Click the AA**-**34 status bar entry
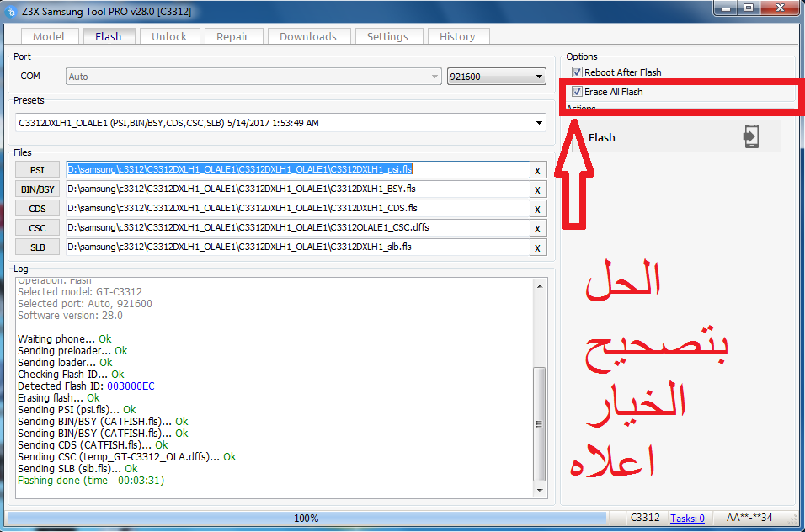The image size is (805, 532). pos(749,518)
